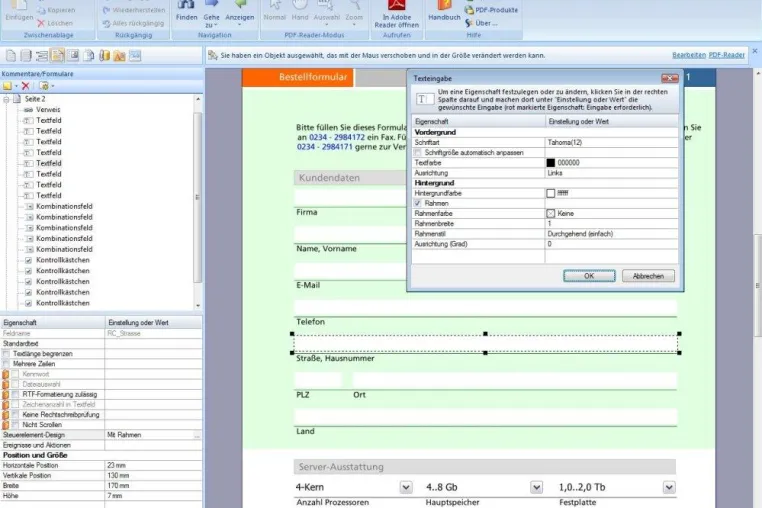Toggle Nicht Scrollen checkbox
Image resolution: width=762 pixels, height=508 pixels.
pos(16,425)
